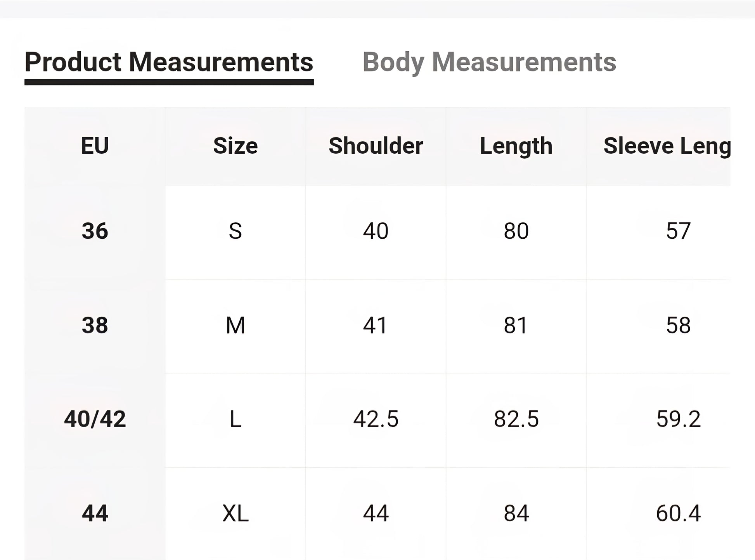The image size is (755, 560).
Task: Click the 80 length value for size S
Action: tap(516, 231)
